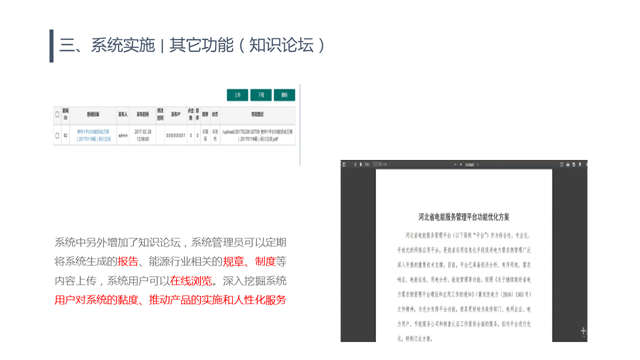Zoom out using PDF toolbar minus icon
Screen dimensions: 640x360
(456, 164)
